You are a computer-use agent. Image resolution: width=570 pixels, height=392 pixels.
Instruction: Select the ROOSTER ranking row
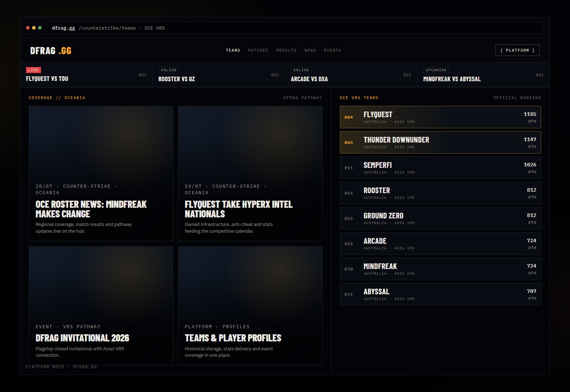[440, 193]
